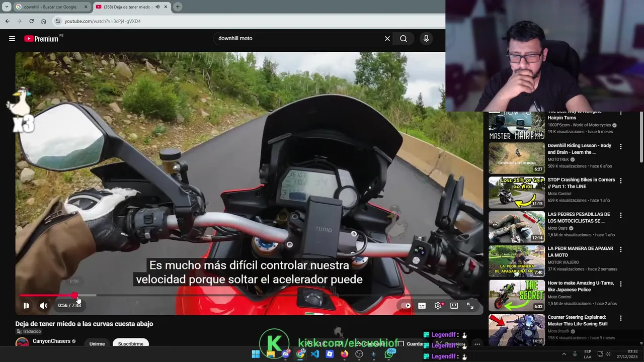The height and width of the screenshot is (362, 644).
Task: Open Chrome from the taskbar
Action: [300, 354]
